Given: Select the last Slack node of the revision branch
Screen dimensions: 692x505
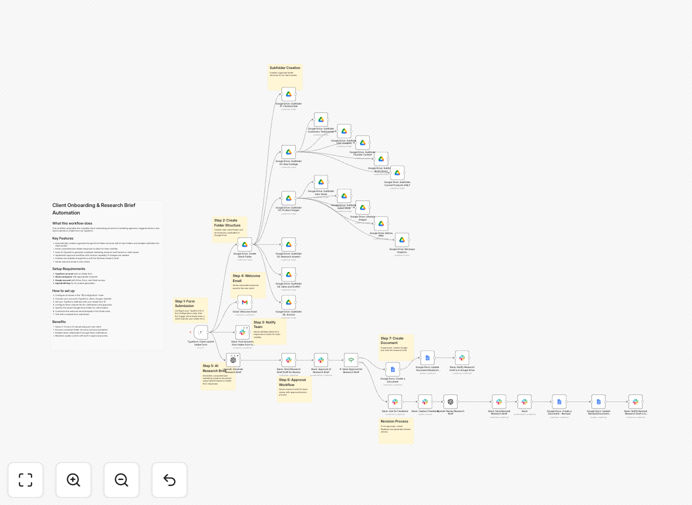Looking at the screenshot, I should (636, 402).
